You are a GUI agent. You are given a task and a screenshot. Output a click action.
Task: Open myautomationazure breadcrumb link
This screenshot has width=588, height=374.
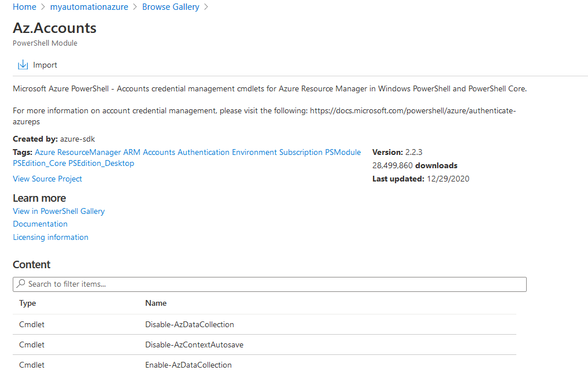88,7
